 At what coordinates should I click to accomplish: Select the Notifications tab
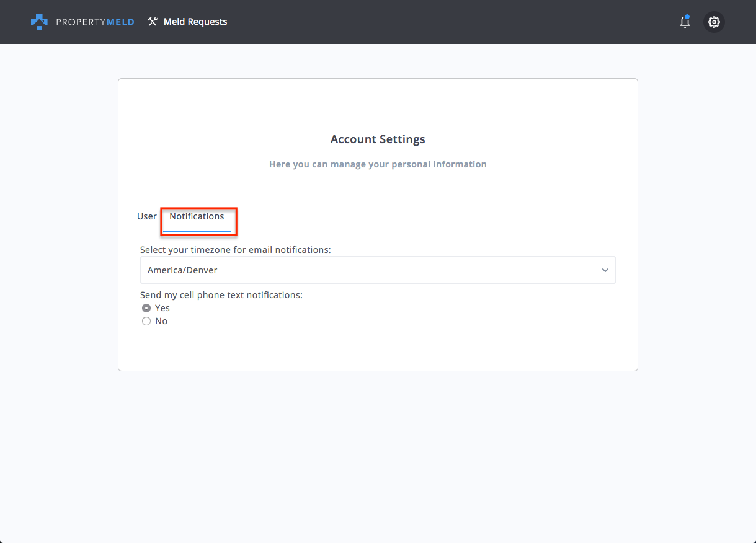point(197,216)
